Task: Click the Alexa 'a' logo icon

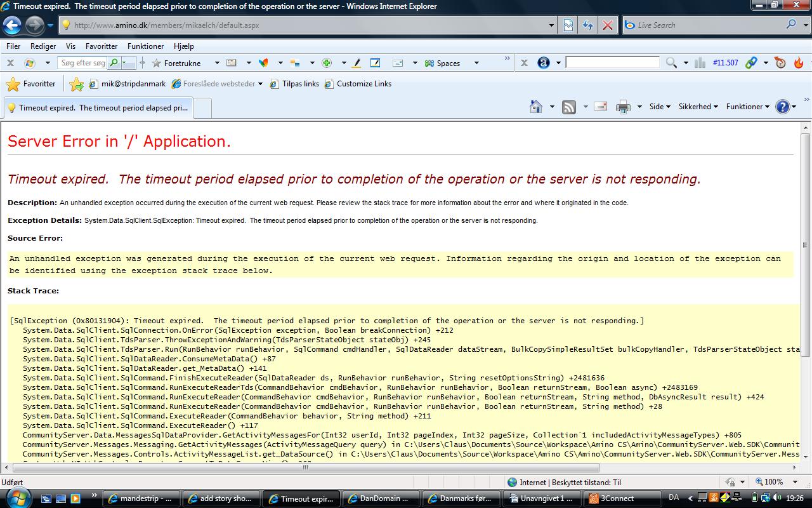Action: 544,62
